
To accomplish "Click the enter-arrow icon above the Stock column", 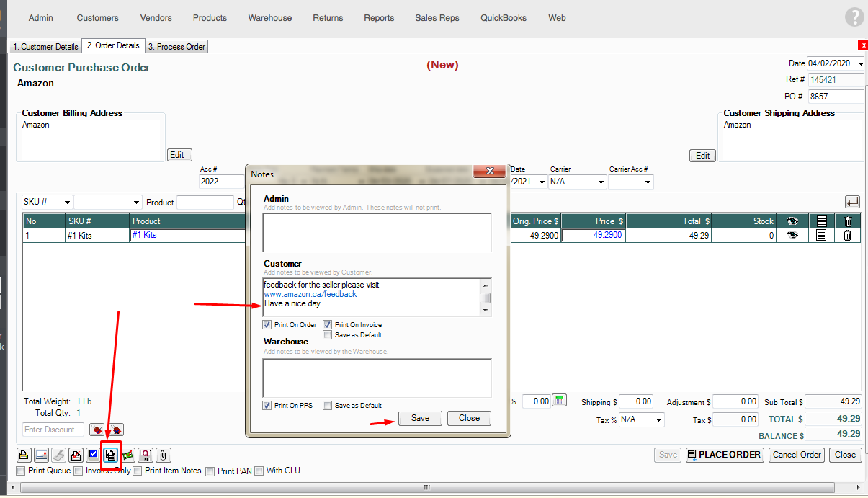I will [852, 203].
